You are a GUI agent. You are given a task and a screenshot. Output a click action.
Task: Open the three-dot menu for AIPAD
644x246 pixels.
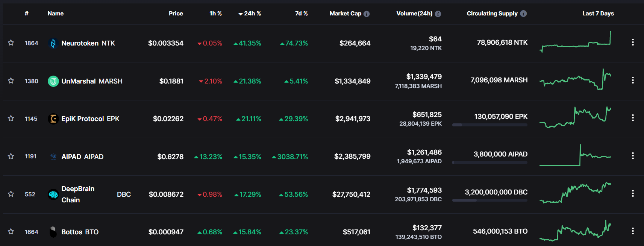click(x=633, y=156)
